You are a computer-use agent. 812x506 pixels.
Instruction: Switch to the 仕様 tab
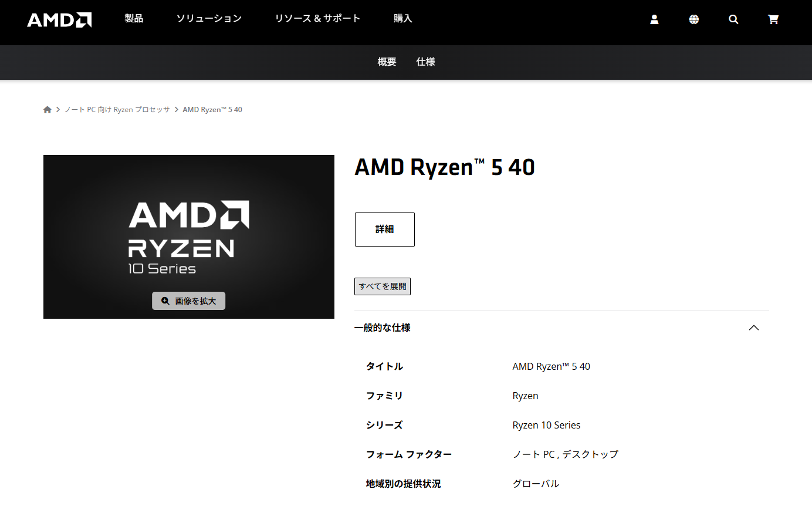pyautogui.click(x=426, y=62)
